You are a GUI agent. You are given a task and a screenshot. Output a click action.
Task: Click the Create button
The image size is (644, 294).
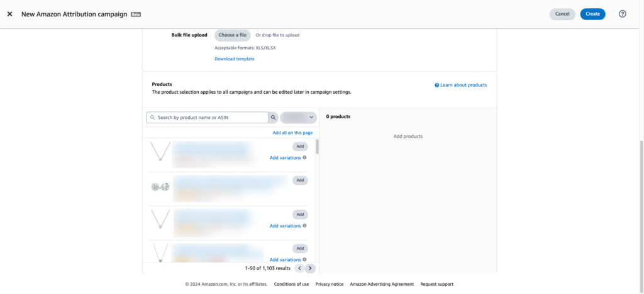click(592, 14)
